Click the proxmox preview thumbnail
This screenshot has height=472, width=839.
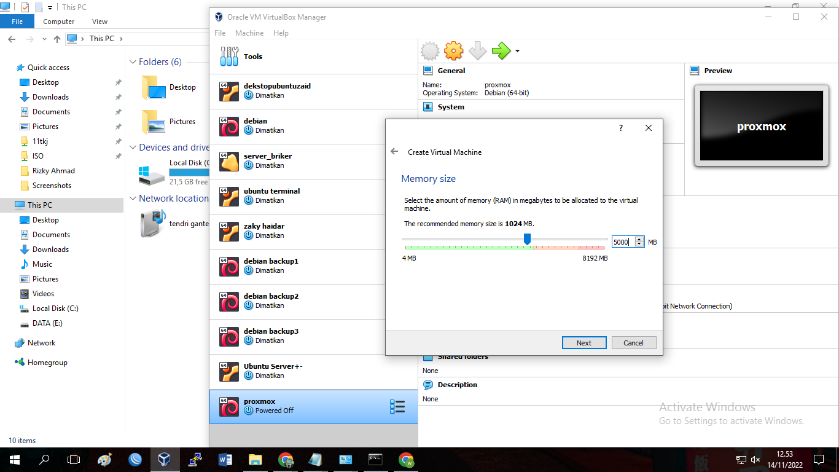(761, 126)
